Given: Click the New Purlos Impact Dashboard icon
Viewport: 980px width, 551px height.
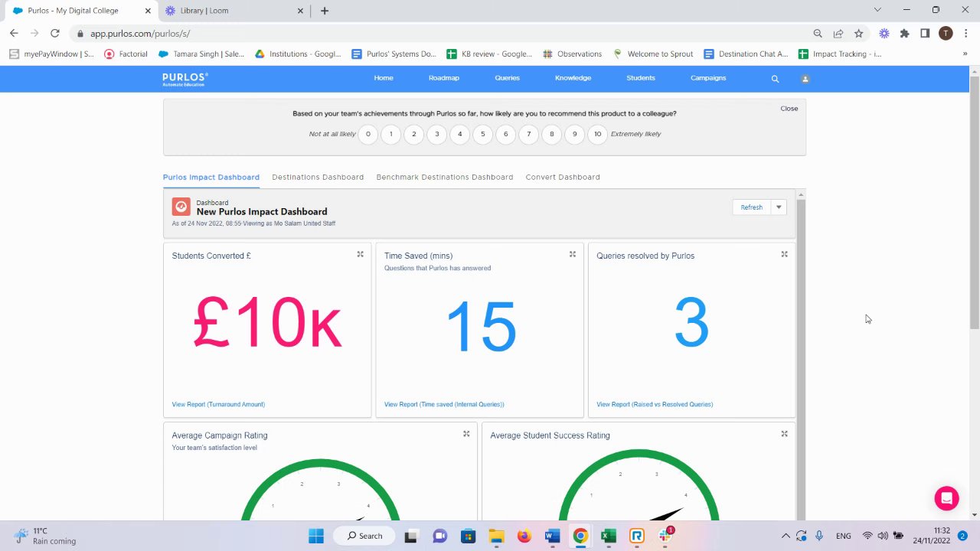Looking at the screenshot, I should pyautogui.click(x=181, y=207).
